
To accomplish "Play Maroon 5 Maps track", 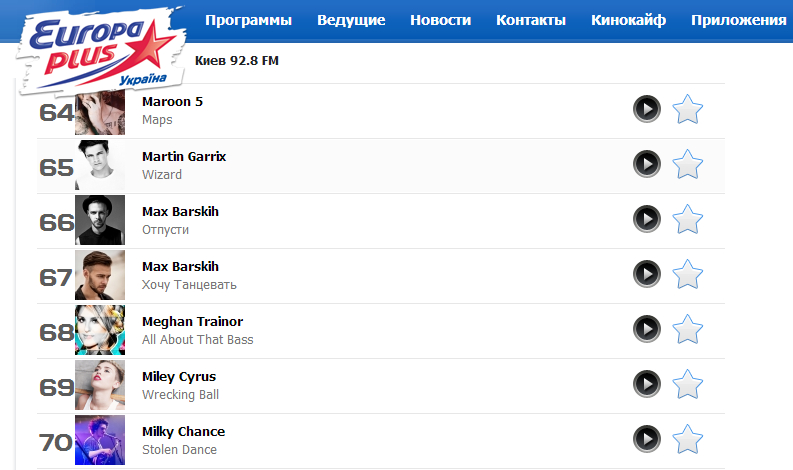I will pos(647,109).
